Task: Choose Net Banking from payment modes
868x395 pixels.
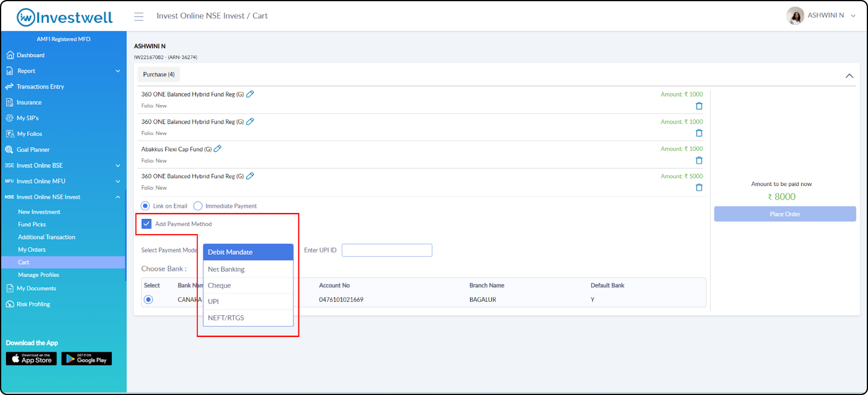Action: coord(248,269)
